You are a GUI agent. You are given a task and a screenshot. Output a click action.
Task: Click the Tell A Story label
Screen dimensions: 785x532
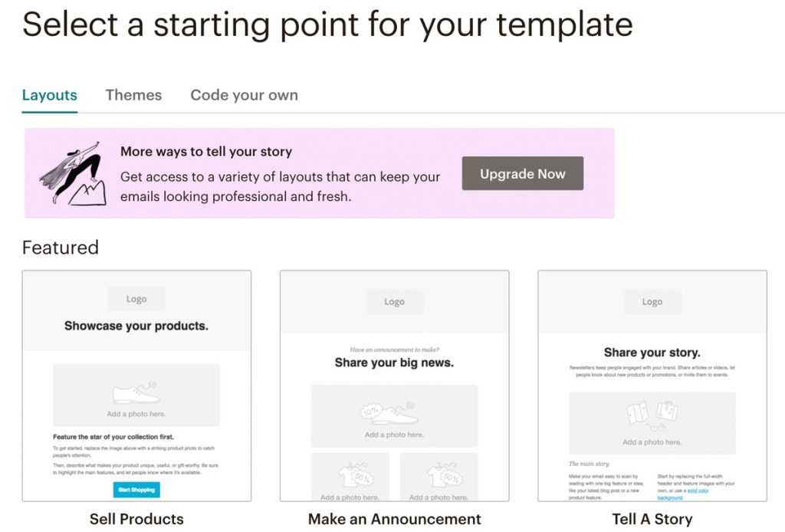click(652, 519)
